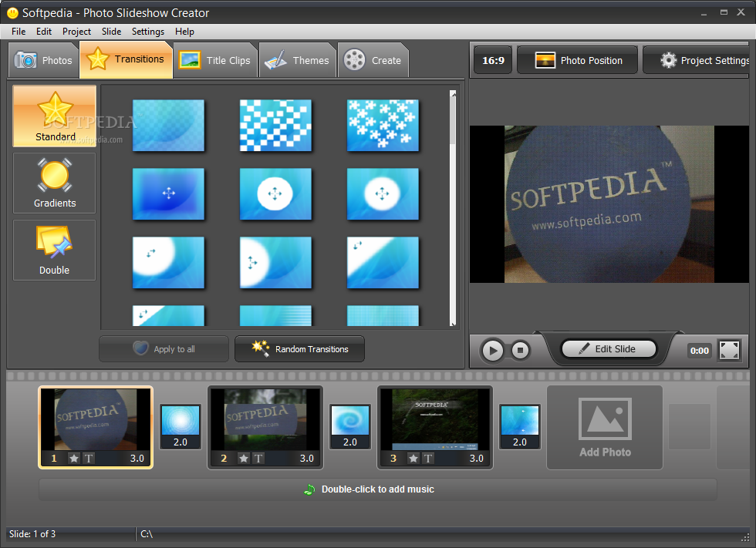Select the Double transitions category
This screenshot has height=548, width=756.
pos(55,250)
